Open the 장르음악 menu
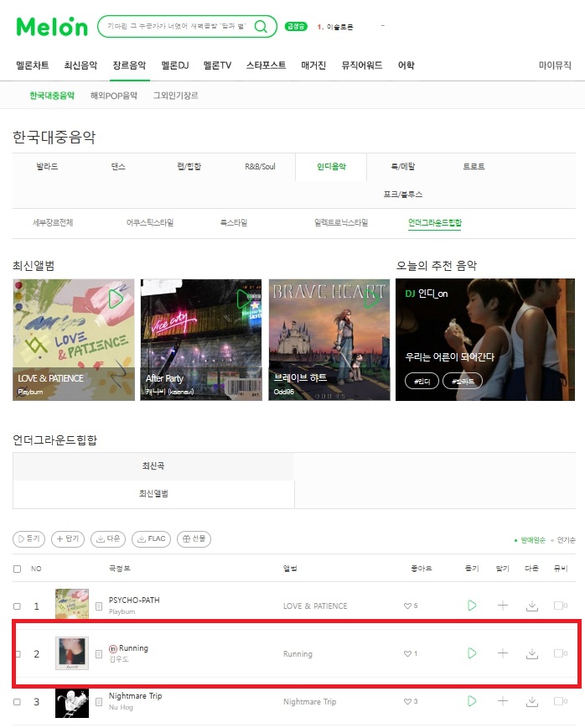 [129, 65]
